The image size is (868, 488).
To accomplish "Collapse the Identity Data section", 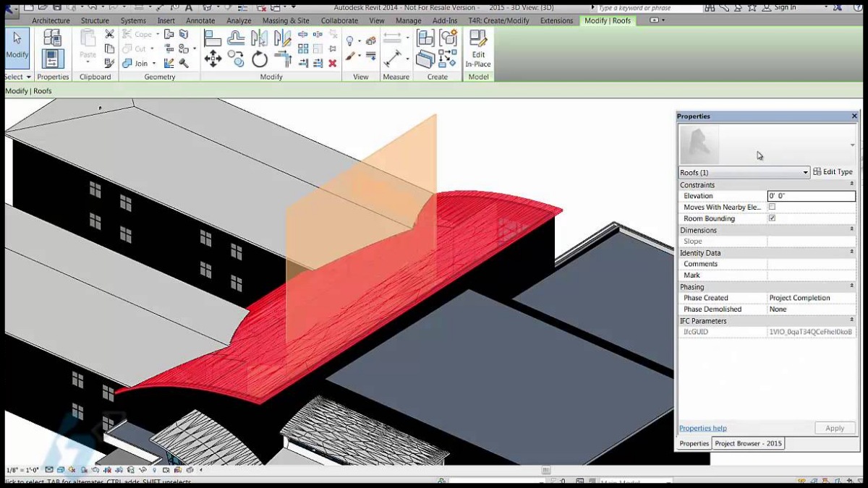I will click(x=851, y=253).
